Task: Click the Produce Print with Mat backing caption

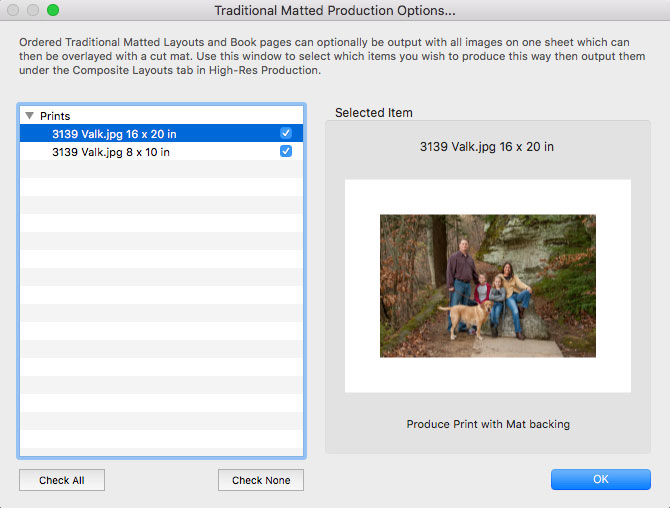Action: 488,424
